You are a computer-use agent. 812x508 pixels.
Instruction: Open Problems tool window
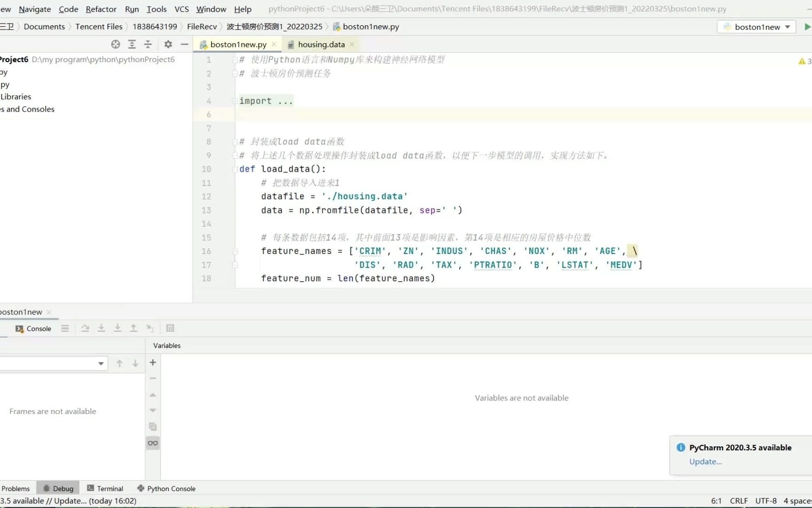pos(15,489)
